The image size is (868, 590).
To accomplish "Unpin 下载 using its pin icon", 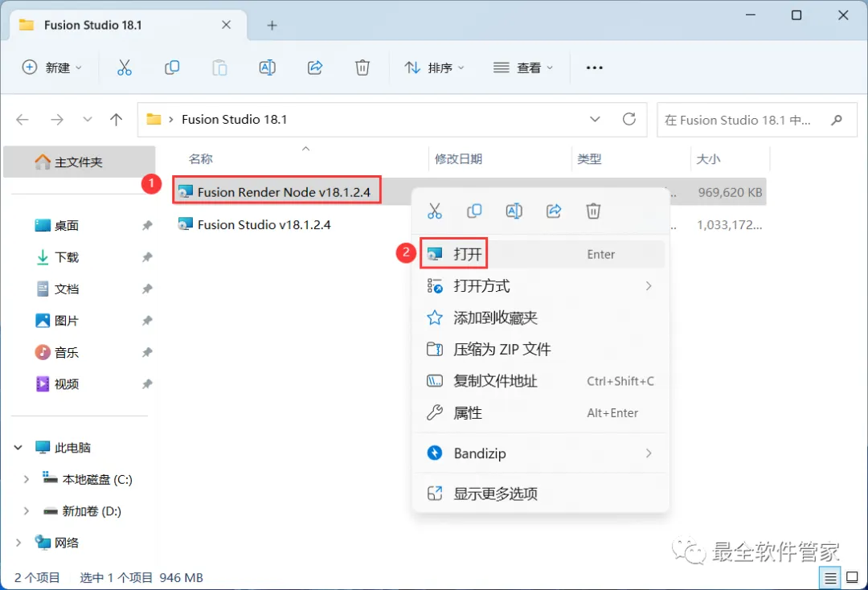I will (x=147, y=257).
